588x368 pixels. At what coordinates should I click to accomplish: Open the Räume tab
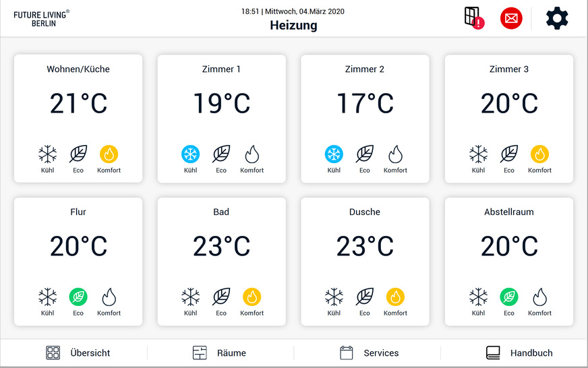(220, 352)
